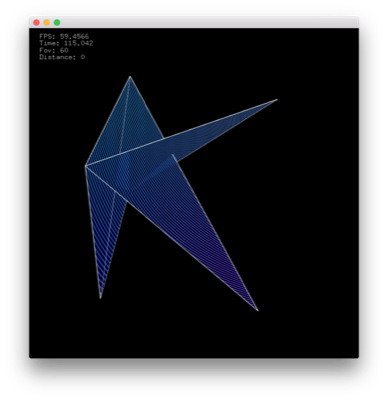Image resolution: width=388 pixels, height=400 pixels.
Task: Click the Time counter text
Action: pos(66,43)
